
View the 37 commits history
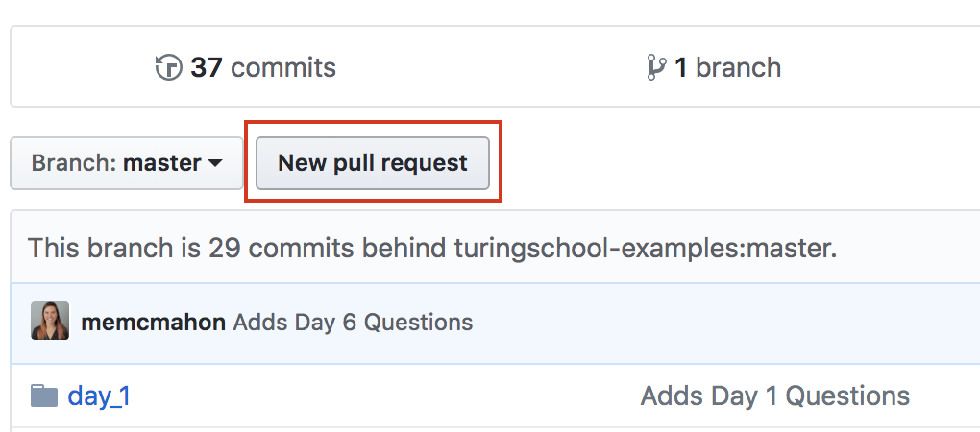pyautogui.click(x=246, y=68)
